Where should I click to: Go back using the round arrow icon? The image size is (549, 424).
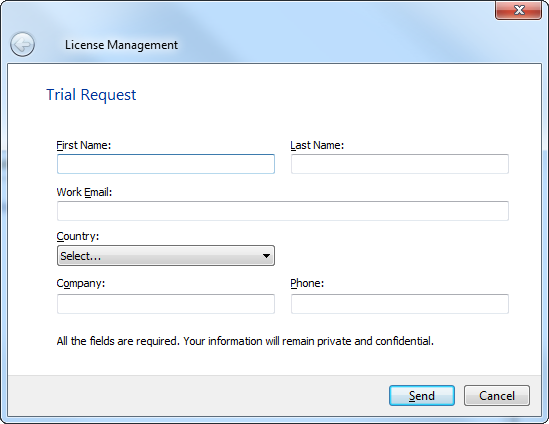pyautogui.click(x=22, y=44)
